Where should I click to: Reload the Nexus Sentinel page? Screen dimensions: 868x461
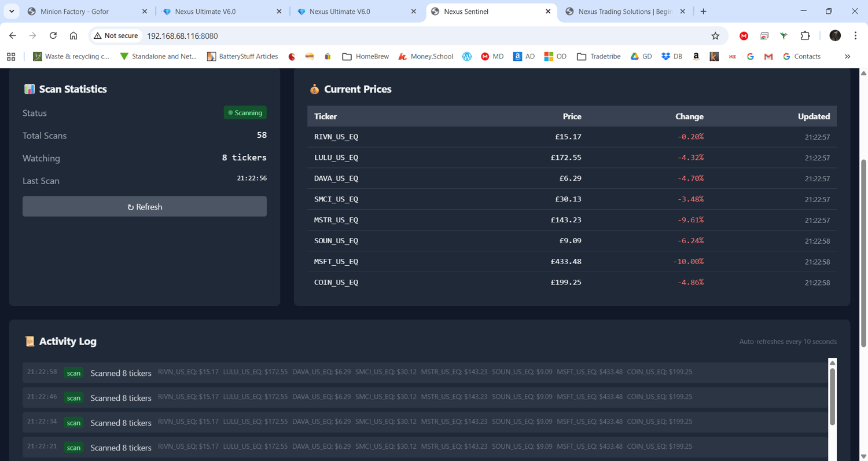click(x=53, y=35)
